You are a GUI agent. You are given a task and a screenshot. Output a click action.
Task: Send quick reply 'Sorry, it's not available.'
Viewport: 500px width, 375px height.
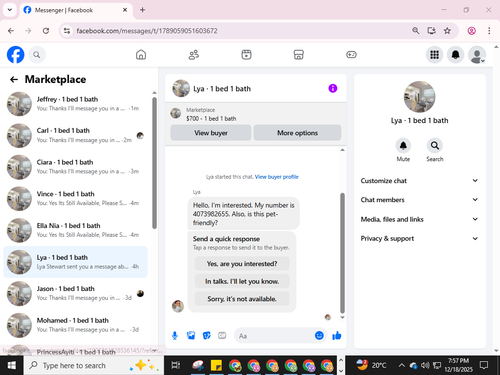(242, 299)
